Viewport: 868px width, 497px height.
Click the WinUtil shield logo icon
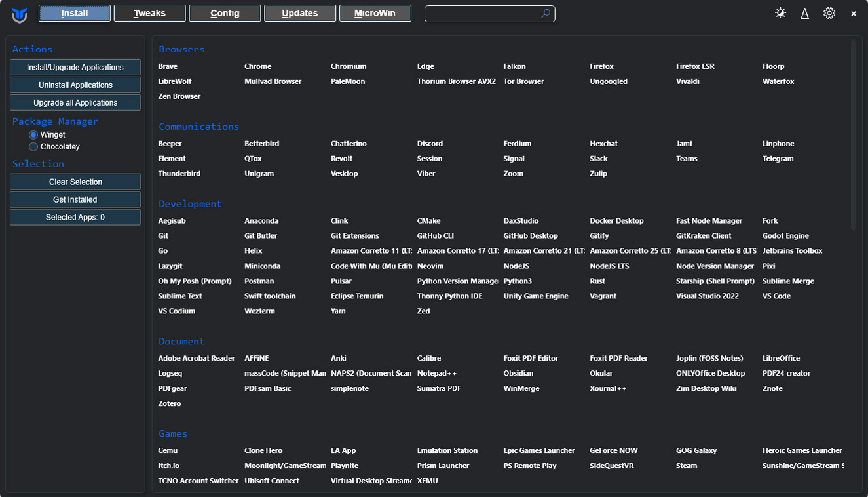(20, 14)
